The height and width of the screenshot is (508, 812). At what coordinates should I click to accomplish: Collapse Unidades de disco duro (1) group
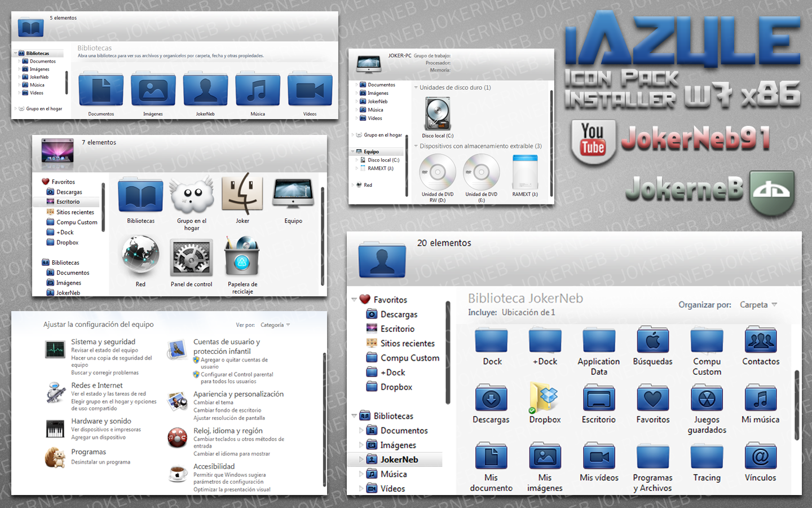click(416, 87)
